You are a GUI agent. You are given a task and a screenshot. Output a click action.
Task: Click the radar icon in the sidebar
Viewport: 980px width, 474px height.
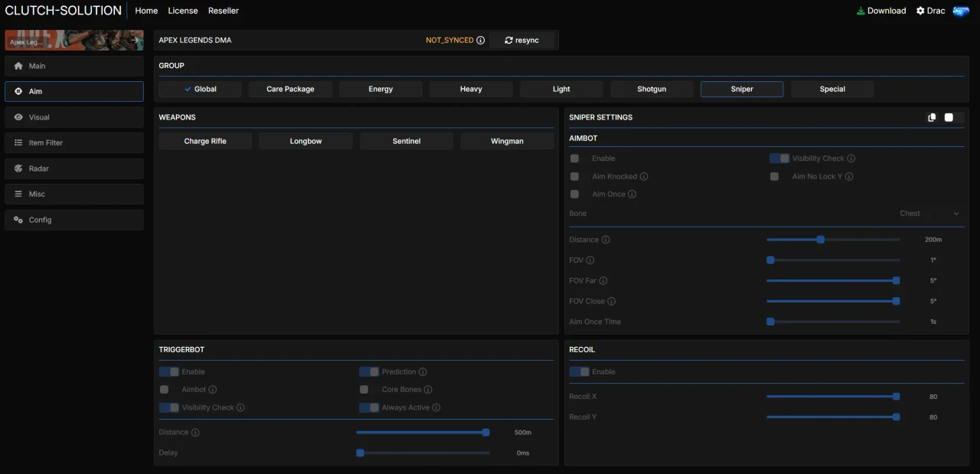(18, 168)
